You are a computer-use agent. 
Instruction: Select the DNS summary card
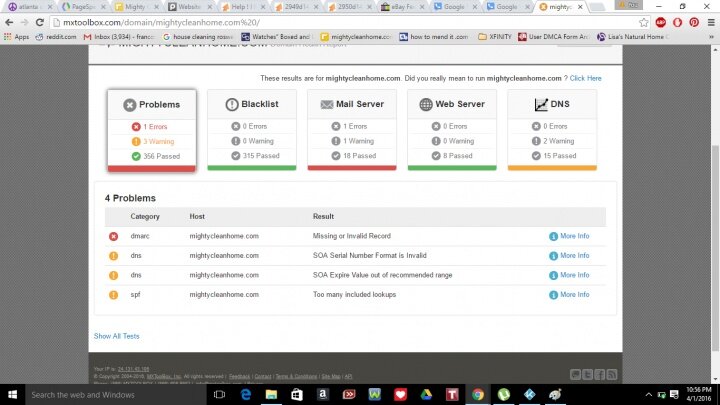(x=552, y=130)
